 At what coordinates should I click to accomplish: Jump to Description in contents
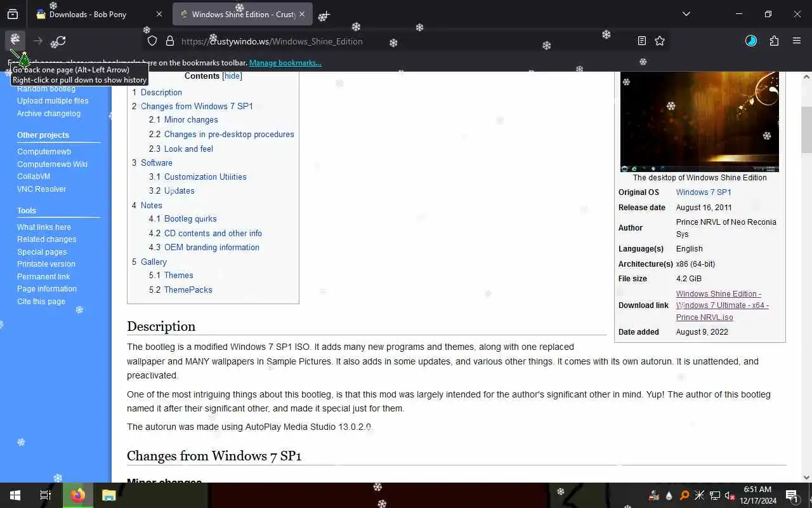coord(161,92)
